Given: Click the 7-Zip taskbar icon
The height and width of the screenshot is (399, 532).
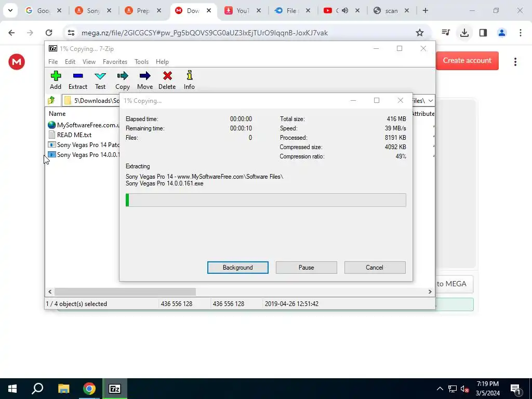Looking at the screenshot, I should point(115,389).
